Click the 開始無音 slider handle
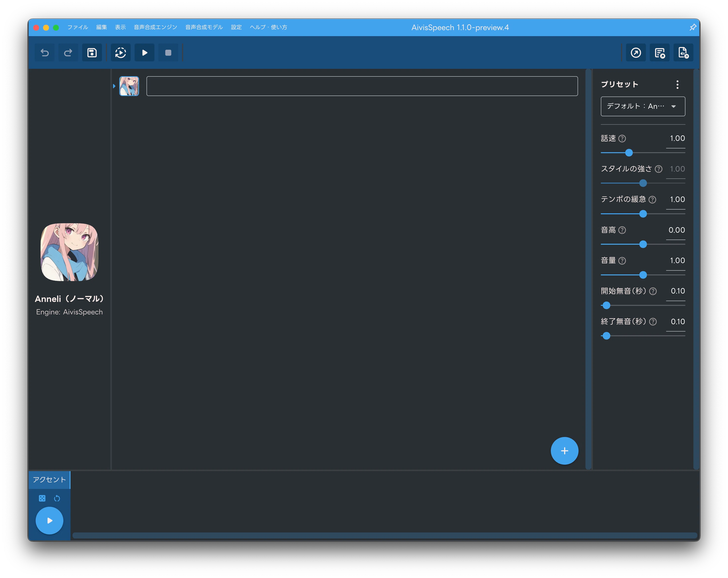This screenshot has width=728, height=578. coord(607,305)
